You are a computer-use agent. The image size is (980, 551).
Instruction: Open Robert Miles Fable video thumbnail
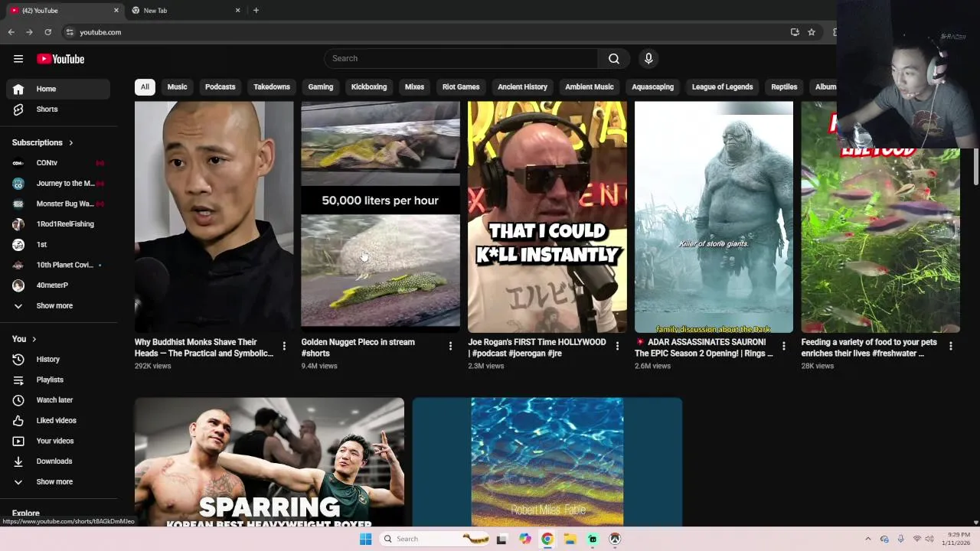click(x=547, y=462)
